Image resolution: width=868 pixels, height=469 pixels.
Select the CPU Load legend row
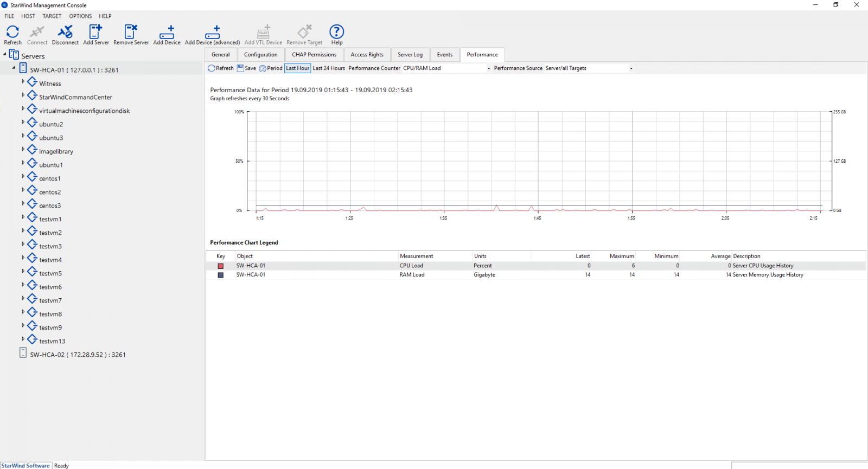(536, 266)
